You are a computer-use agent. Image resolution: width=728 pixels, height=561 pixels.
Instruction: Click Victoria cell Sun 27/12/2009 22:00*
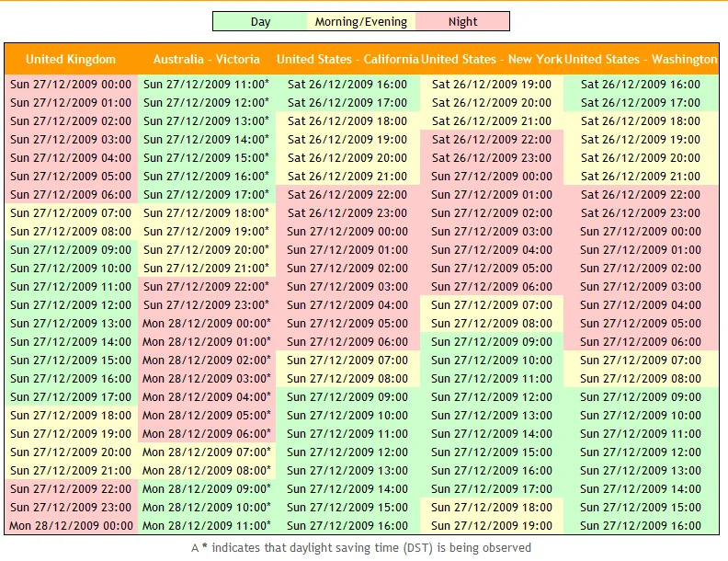[x=207, y=287]
